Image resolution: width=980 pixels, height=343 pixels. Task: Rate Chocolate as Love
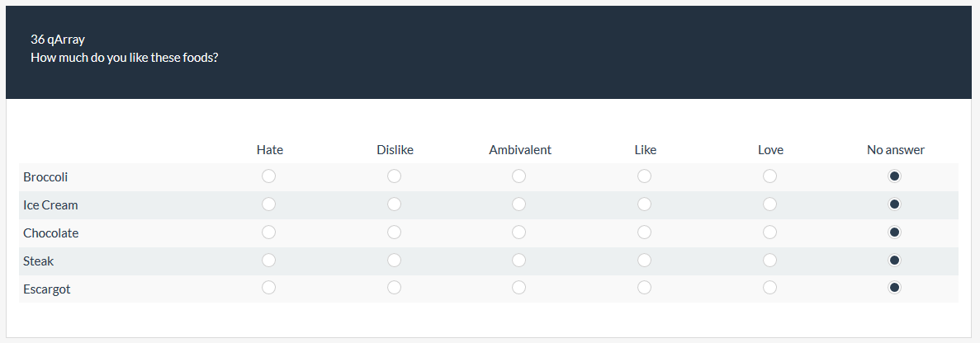(769, 233)
